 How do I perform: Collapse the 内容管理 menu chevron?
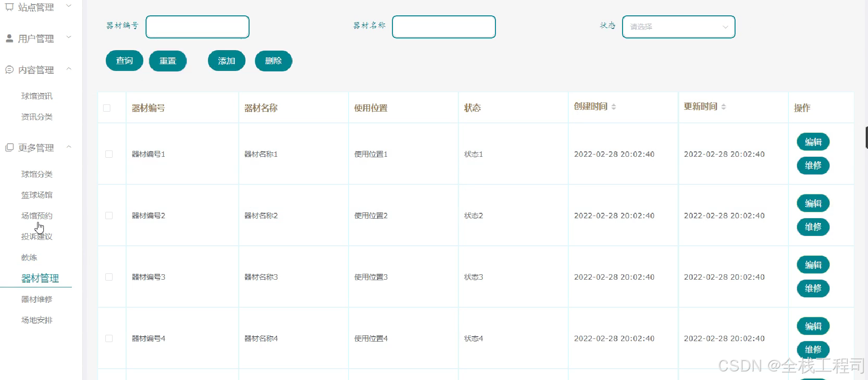click(x=69, y=69)
